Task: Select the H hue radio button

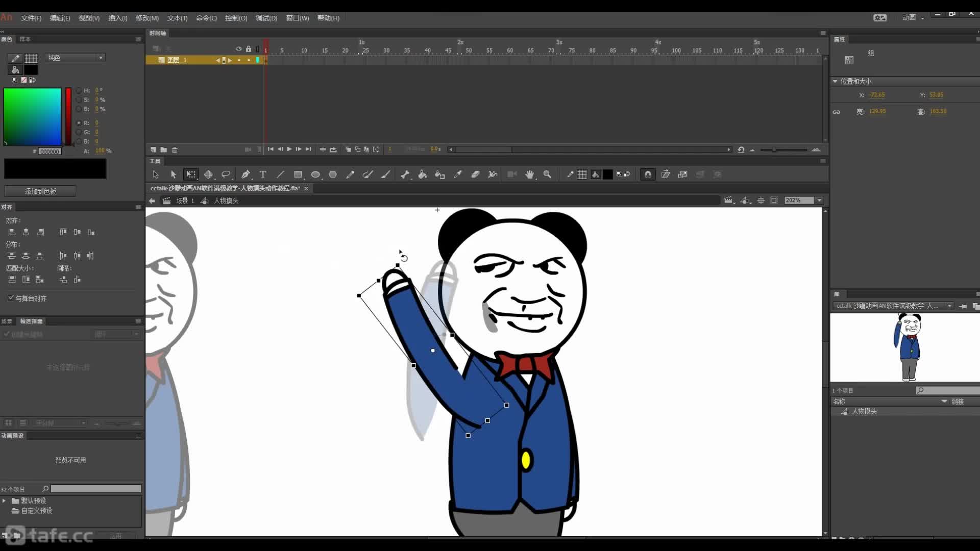Action: click(x=79, y=90)
